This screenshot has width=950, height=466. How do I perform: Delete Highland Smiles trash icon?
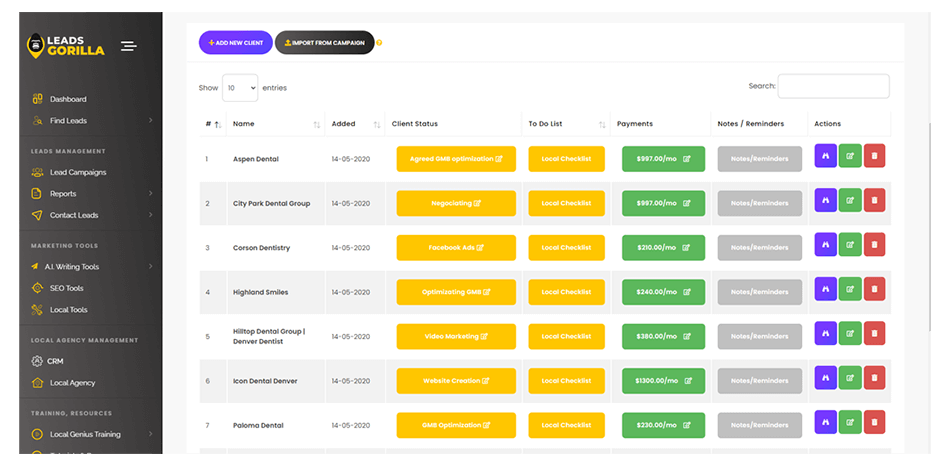tap(874, 288)
